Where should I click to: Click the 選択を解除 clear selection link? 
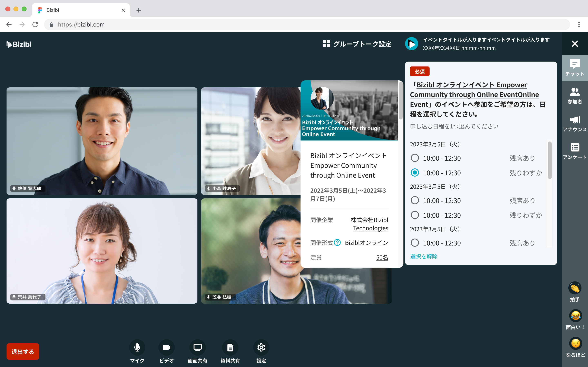[423, 256]
